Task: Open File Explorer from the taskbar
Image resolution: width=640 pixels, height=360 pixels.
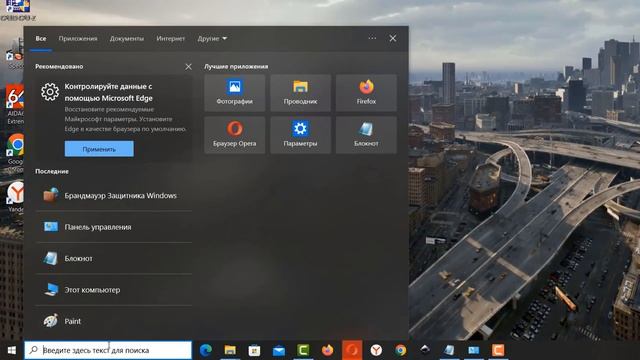Action: pos(230,350)
